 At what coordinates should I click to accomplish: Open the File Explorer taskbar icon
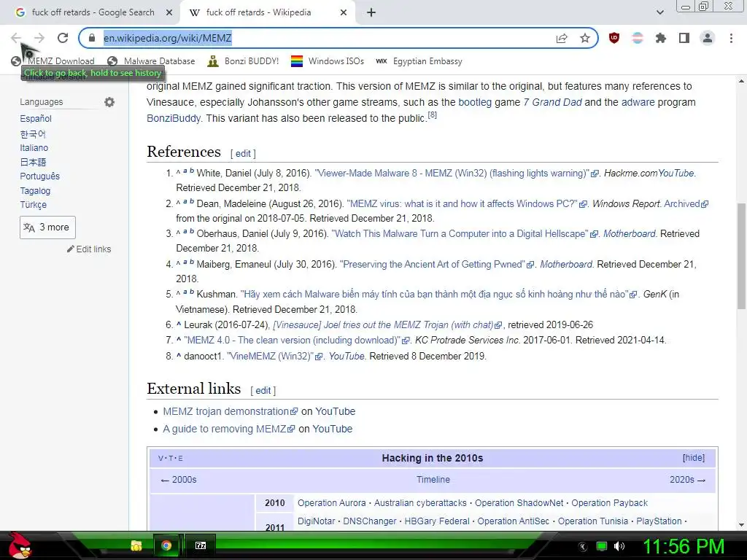click(x=136, y=545)
